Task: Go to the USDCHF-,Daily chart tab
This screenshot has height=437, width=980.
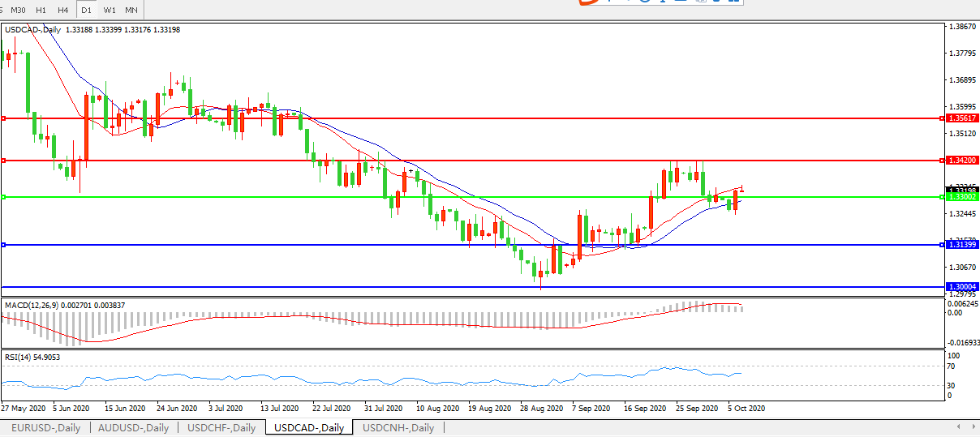Action: 221,428
